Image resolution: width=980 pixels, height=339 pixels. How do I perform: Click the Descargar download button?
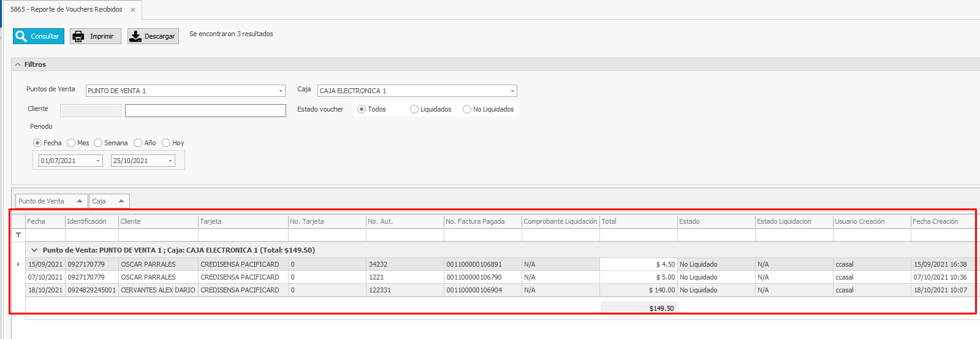point(153,36)
